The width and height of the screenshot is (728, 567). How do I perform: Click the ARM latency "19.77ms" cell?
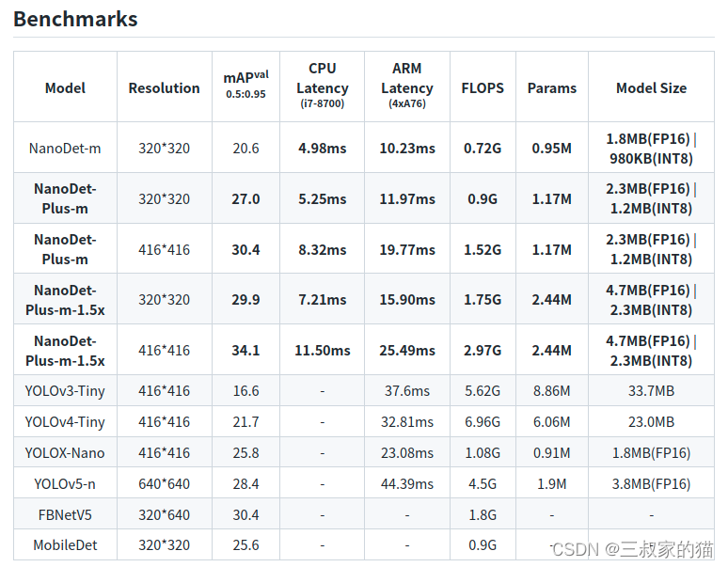click(407, 249)
